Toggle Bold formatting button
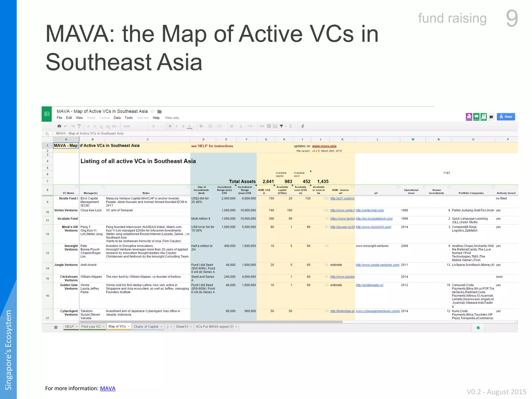This screenshot has height=399, width=532. point(170,126)
